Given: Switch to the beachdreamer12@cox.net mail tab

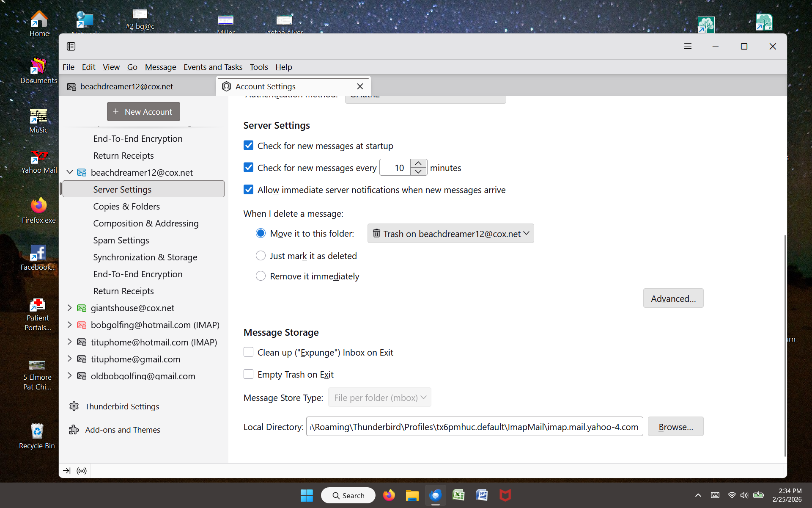Looking at the screenshot, I should pyautogui.click(x=127, y=86).
